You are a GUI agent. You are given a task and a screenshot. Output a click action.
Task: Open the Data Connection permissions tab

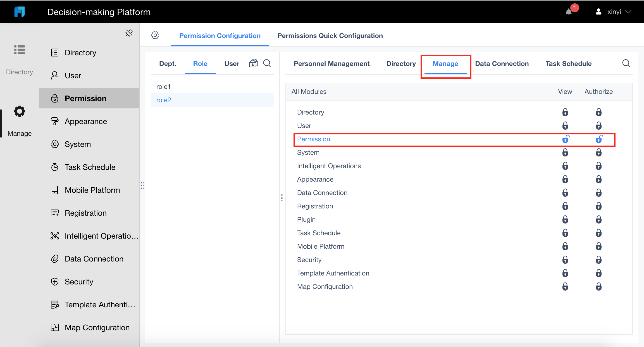tap(502, 64)
